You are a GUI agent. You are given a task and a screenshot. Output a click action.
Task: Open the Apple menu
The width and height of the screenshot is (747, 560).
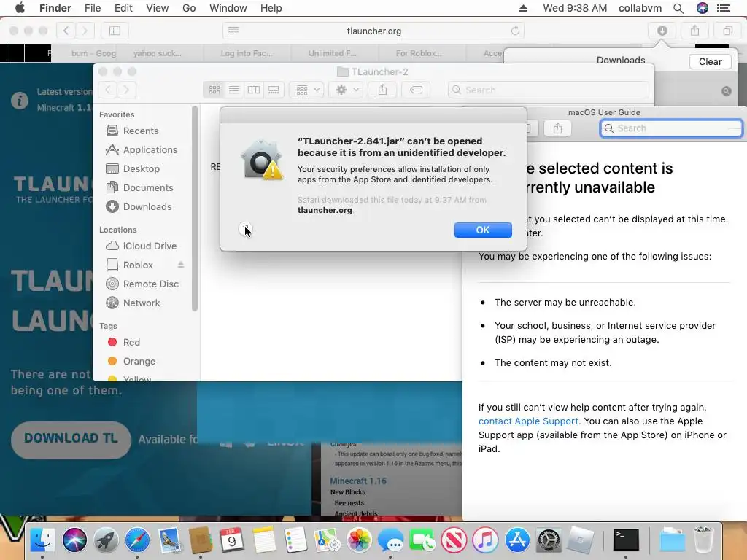tap(20, 8)
